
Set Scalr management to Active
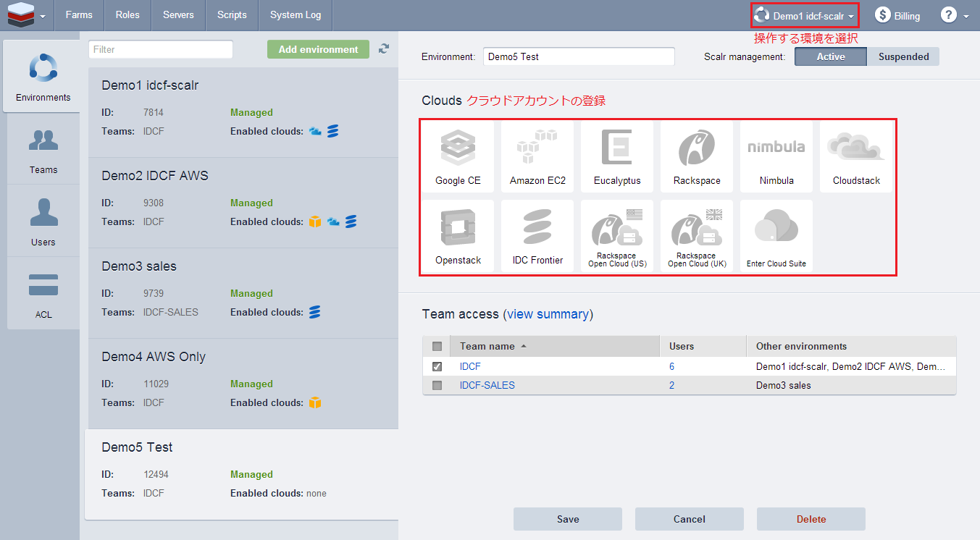pos(831,56)
